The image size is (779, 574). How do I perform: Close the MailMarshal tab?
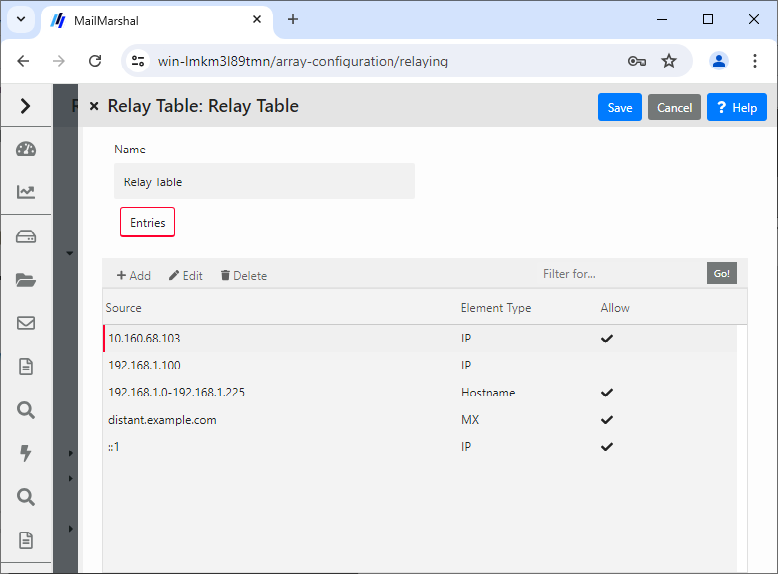click(x=257, y=19)
